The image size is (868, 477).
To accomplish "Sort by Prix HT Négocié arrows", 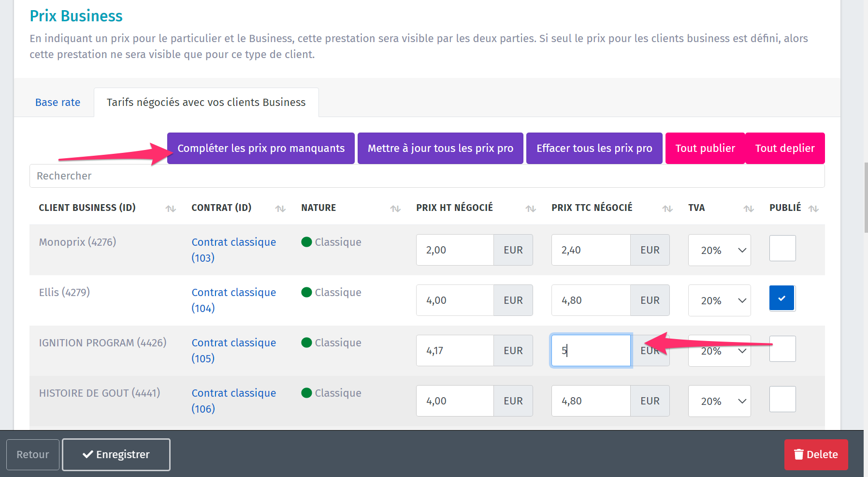I will pyautogui.click(x=531, y=209).
